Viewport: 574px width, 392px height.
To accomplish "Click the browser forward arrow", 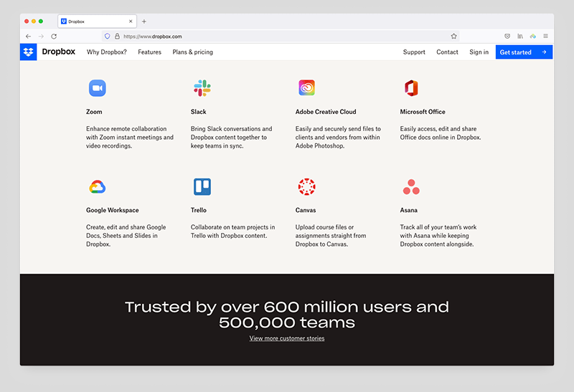I will coord(41,37).
